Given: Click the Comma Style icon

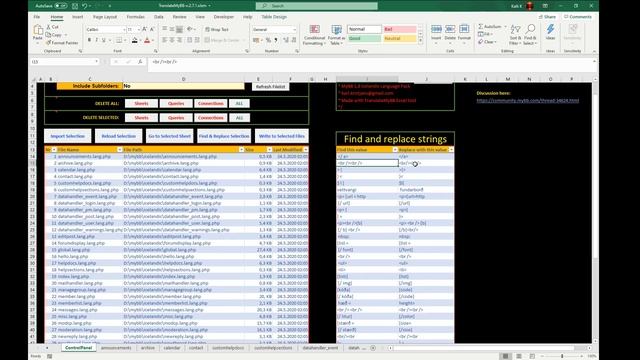Looking at the screenshot, I should coord(276,40).
